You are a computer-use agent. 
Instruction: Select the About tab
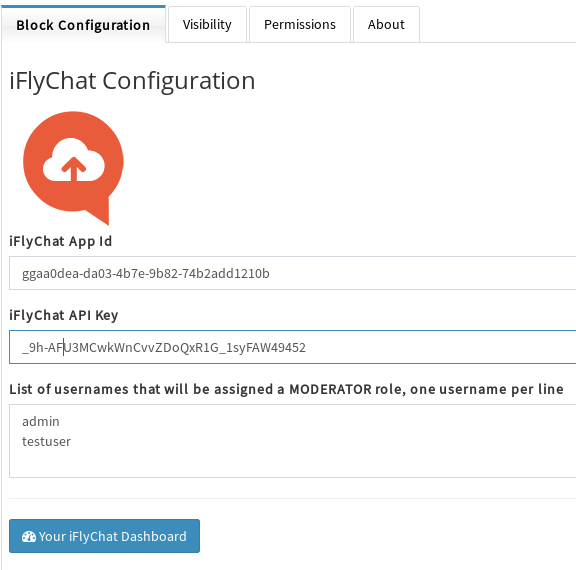pos(386,25)
